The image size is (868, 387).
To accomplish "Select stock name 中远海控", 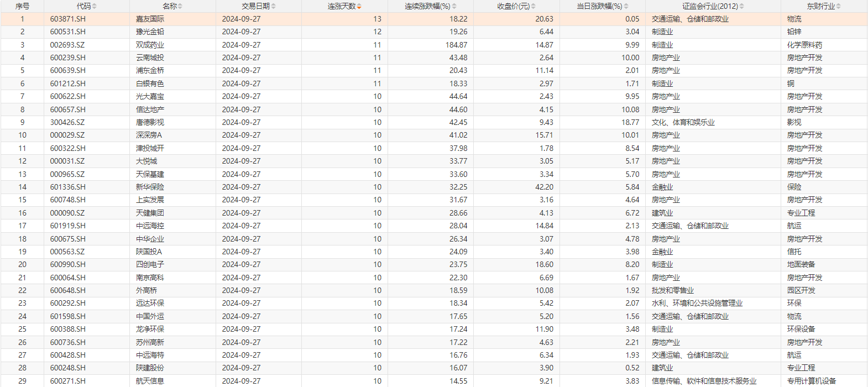I will (150, 226).
